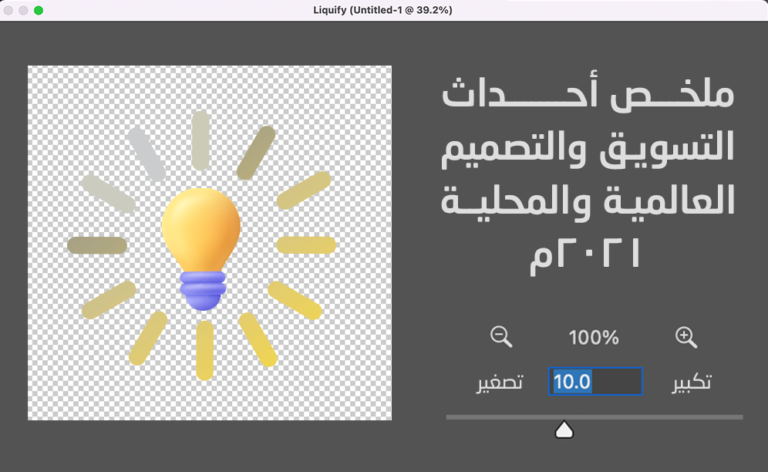Click the 100% zoom level readout
Screen dimensions: 768x472
tap(594, 338)
